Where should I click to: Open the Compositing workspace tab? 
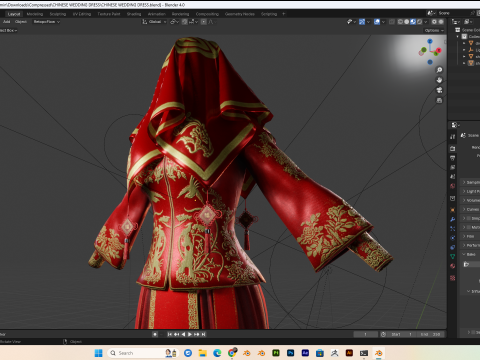tap(207, 14)
